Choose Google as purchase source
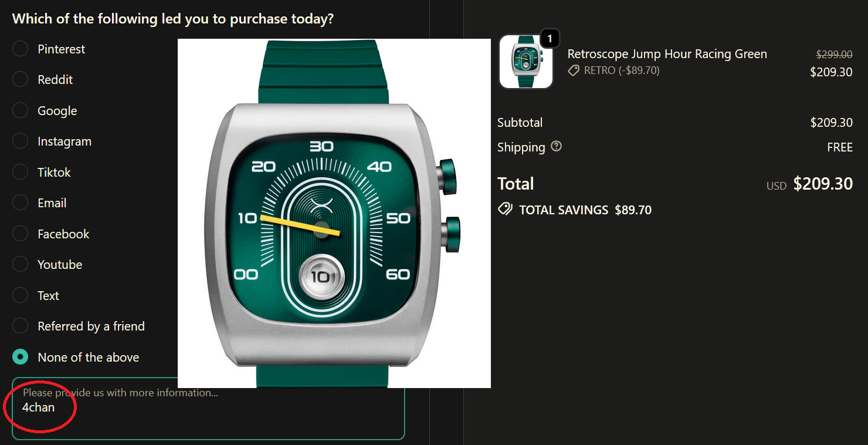868x445 pixels. coord(21,110)
